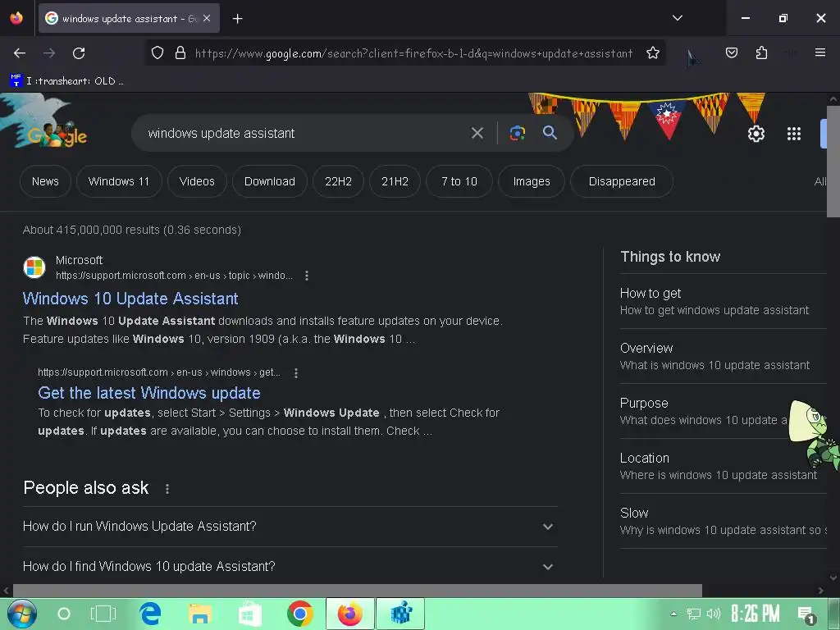Show hidden tray icons arrow

[x=674, y=614]
